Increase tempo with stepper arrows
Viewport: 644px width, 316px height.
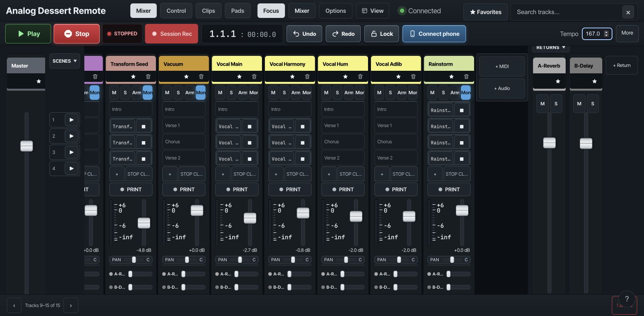point(607,32)
